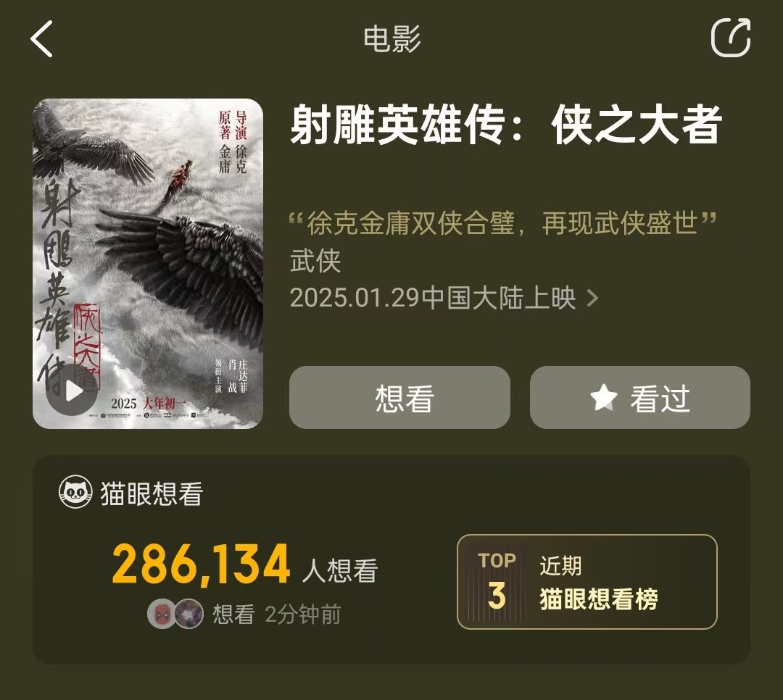783x700 pixels.
Task: Tap the 286,134 want-to-see count
Action: [201, 564]
